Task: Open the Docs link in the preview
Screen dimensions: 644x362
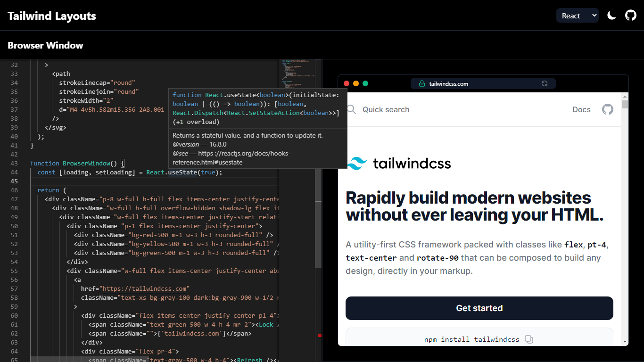Action: [x=581, y=109]
